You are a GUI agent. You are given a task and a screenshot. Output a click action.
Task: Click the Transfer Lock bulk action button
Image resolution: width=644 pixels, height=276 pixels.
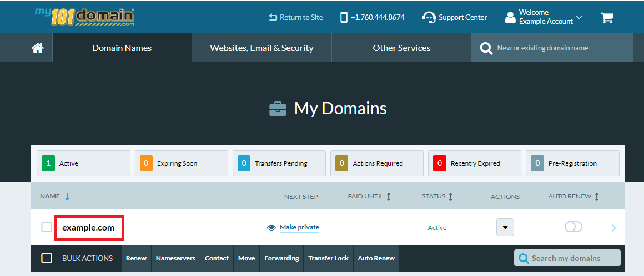[328, 258]
